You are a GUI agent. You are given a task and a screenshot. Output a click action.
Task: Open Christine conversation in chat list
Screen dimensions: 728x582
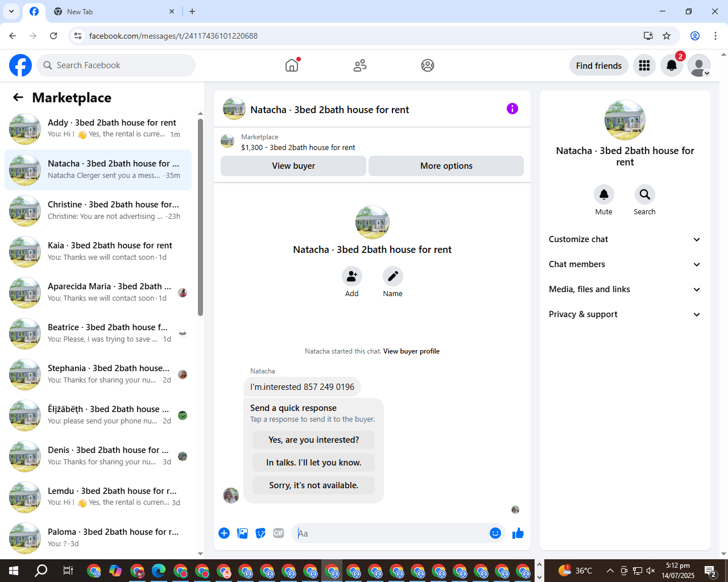pos(98,210)
